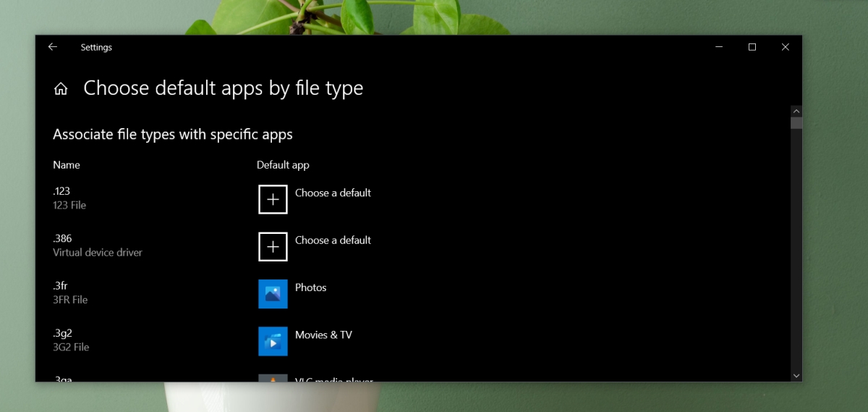The width and height of the screenshot is (868, 412).
Task: Select the Photos app icon for .3fr
Action: 273,294
